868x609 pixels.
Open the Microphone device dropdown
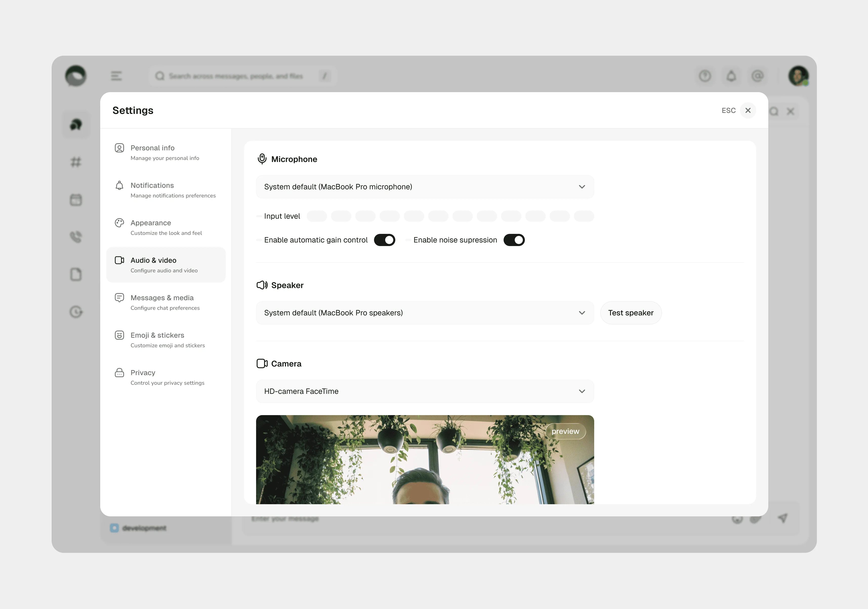(425, 187)
